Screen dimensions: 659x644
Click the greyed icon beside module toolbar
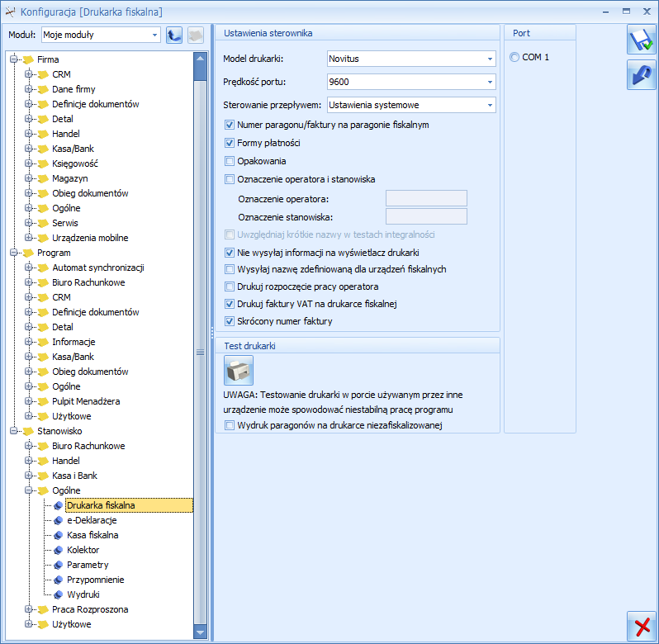coord(196,35)
